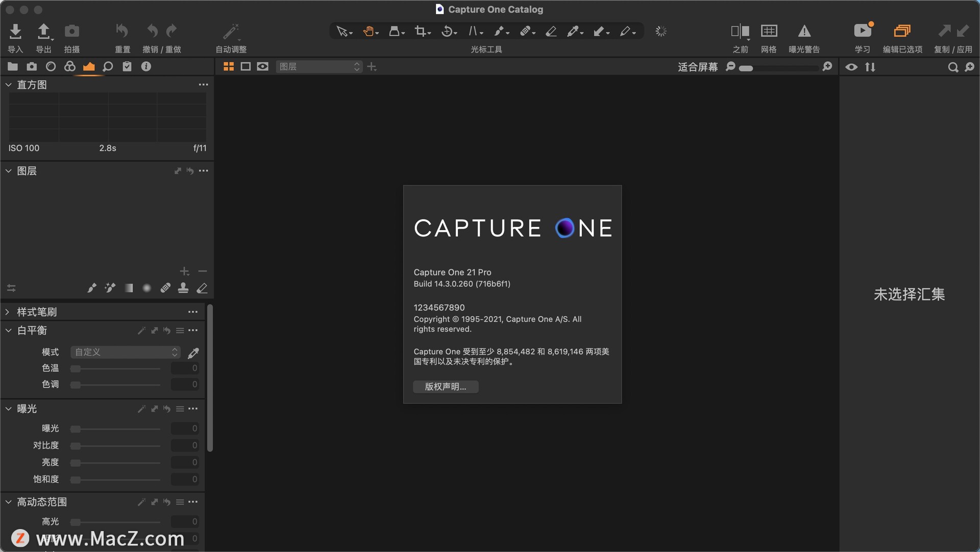
Task: Switch viewer to multi-view grid mode
Action: tap(229, 67)
